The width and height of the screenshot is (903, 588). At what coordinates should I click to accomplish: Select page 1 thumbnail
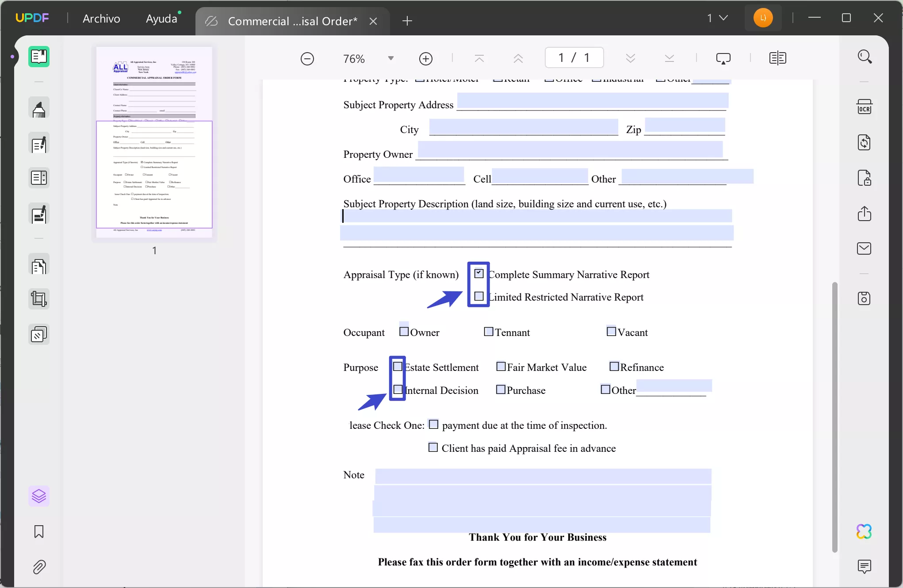point(154,142)
